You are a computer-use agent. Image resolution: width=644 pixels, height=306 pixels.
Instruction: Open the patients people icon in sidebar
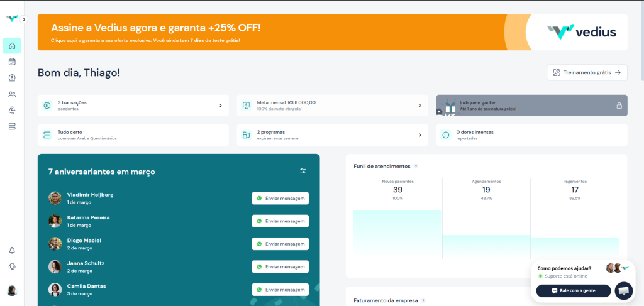pos(12,94)
